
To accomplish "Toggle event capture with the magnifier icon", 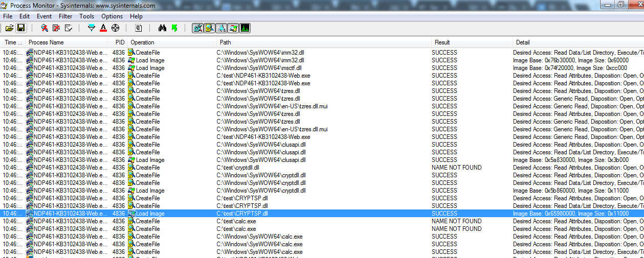I will 45,28.
